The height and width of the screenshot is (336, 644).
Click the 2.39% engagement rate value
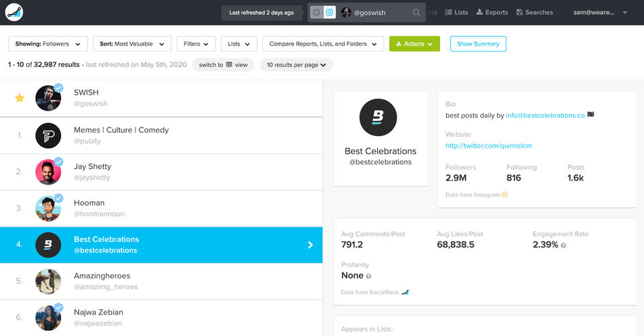click(545, 244)
